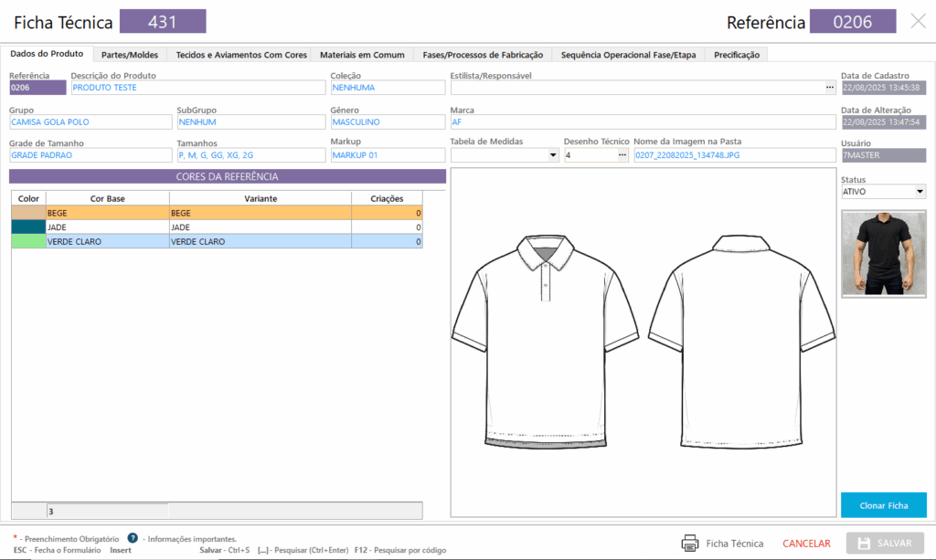Screen dimensions: 936x560
Task: Open the Status dropdown showing ATIVO
Action: click(x=919, y=192)
